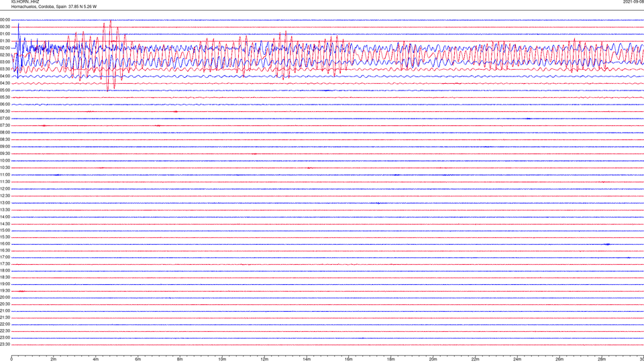Click the 13:00 time label
This screenshot has width=644, height=362.
(5, 202)
